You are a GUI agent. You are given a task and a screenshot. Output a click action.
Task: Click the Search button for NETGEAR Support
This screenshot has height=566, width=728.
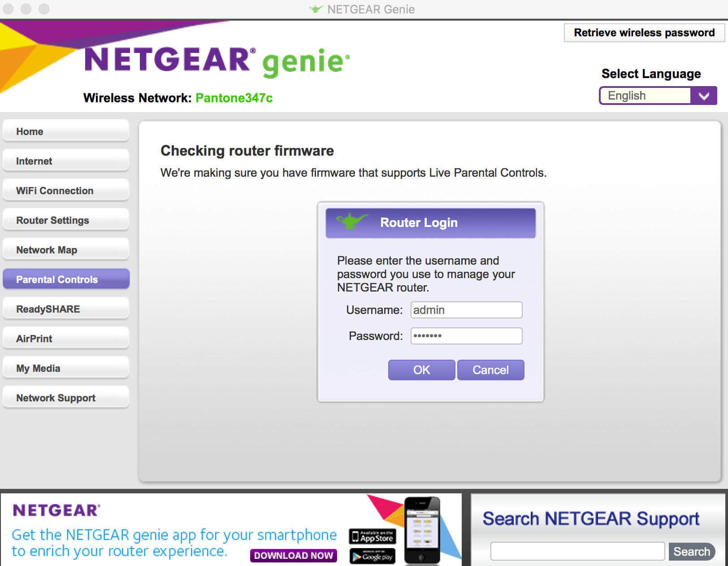[x=693, y=551]
